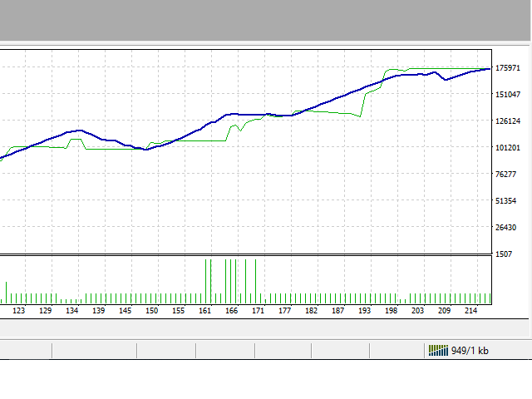Click the 101201 y-axis value
Image resolution: width=532 pixels, height=399 pixels.
pyautogui.click(x=508, y=148)
